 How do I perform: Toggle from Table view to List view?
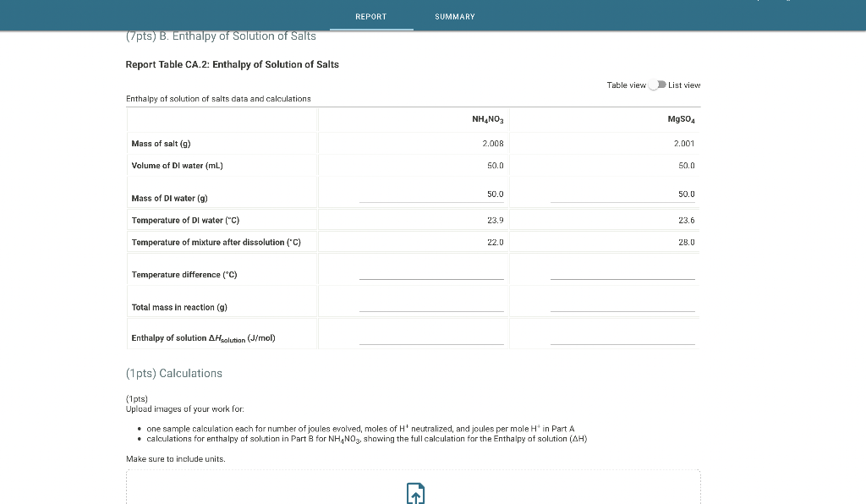(656, 85)
